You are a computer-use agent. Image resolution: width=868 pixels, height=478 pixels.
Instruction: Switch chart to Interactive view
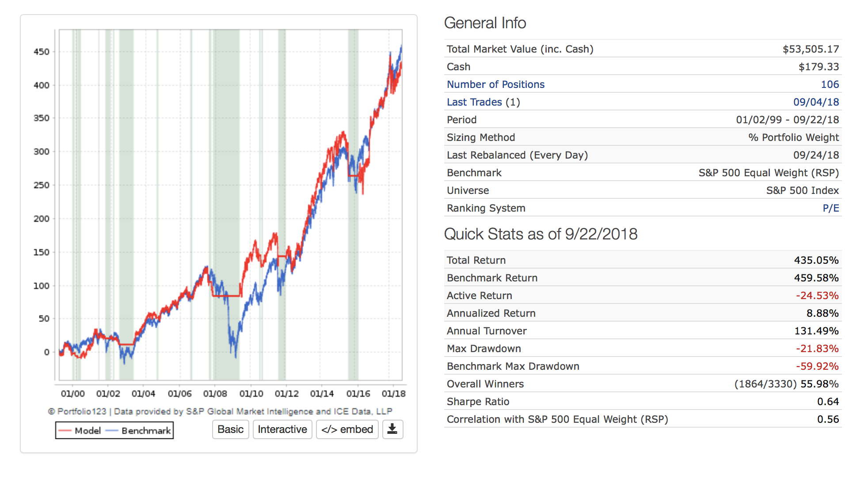click(x=282, y=429)
